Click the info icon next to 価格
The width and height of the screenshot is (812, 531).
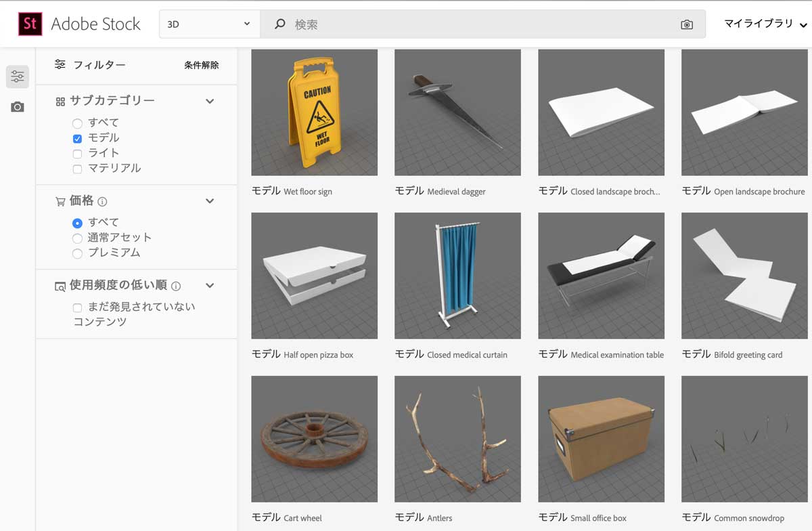[103, 202]
